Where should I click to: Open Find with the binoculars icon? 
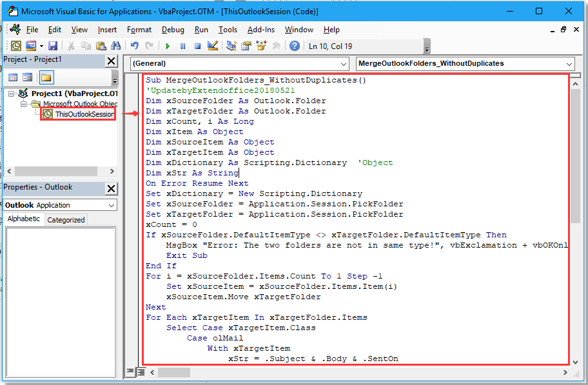(x=116, y=46)
